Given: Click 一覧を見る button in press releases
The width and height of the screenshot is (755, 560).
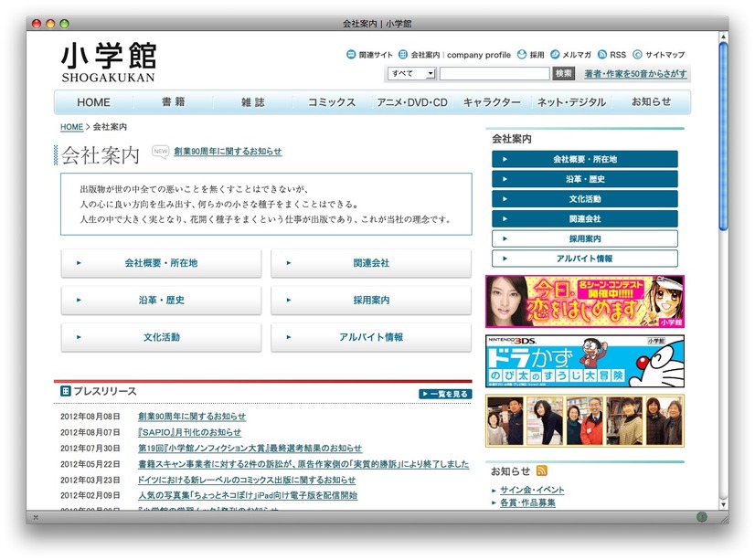Looking at the screenshot, I should pos(445,394).
